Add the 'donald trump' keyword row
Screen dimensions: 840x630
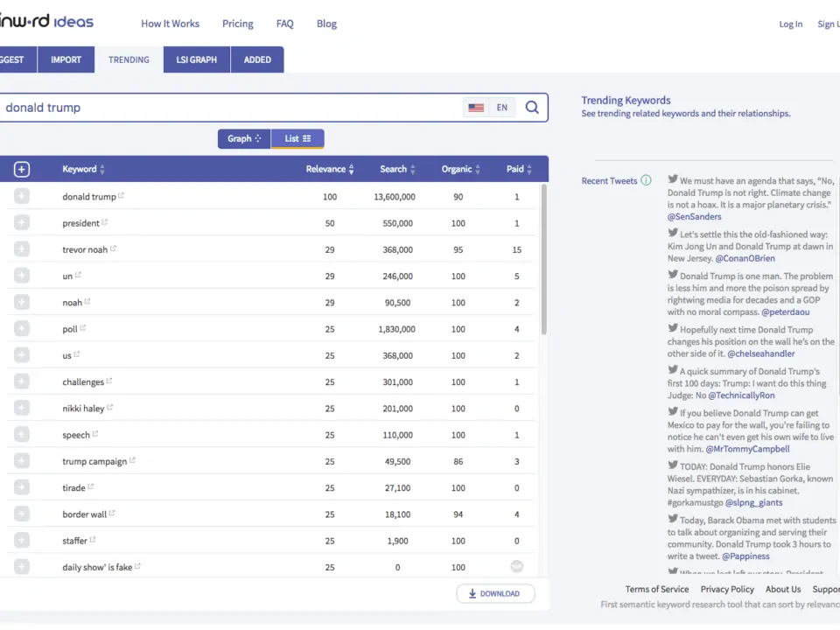(x=21, y=197)
